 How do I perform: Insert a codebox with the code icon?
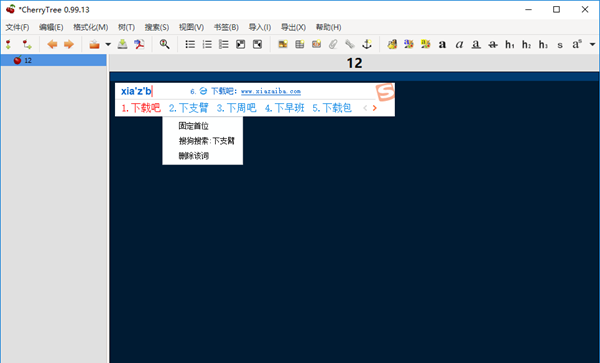pos(316,44)
